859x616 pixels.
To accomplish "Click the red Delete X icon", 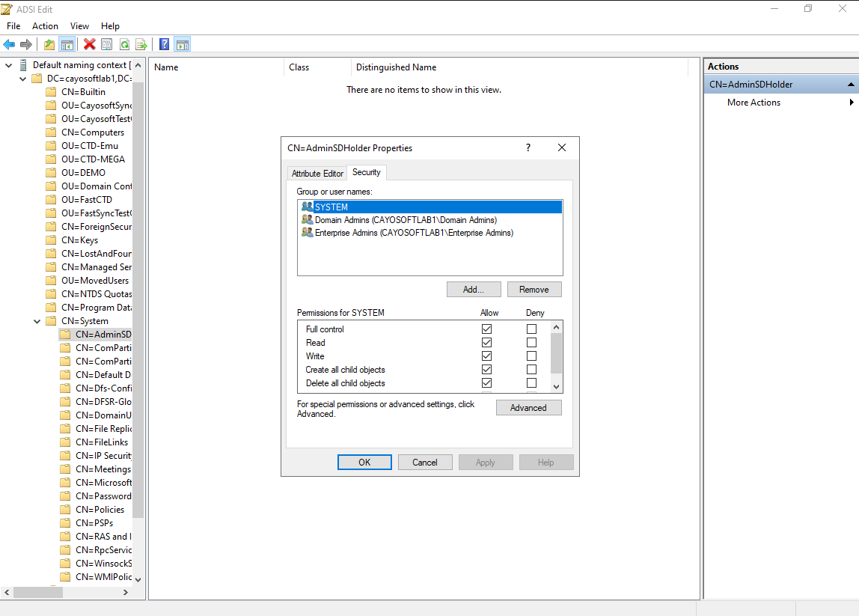I will [x=89, y=44].
